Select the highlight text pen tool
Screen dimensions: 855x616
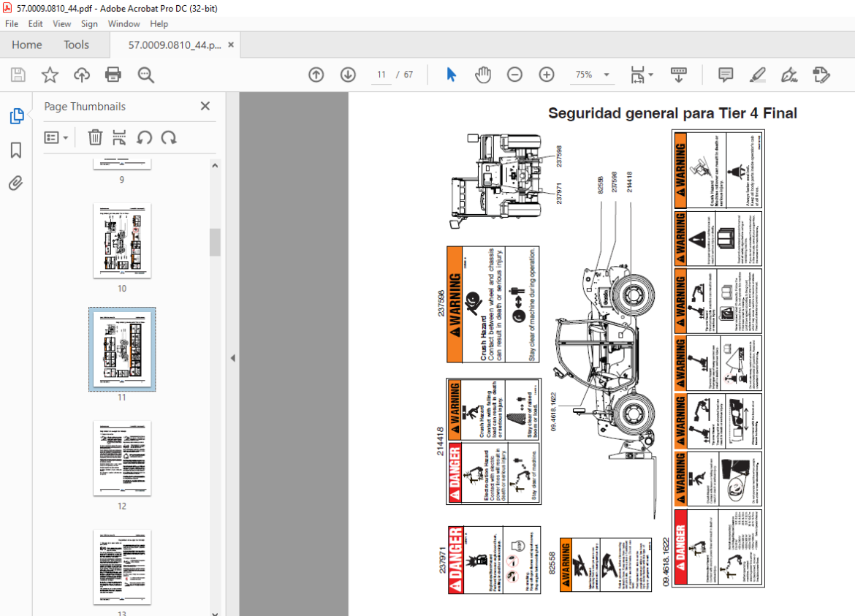757,75
